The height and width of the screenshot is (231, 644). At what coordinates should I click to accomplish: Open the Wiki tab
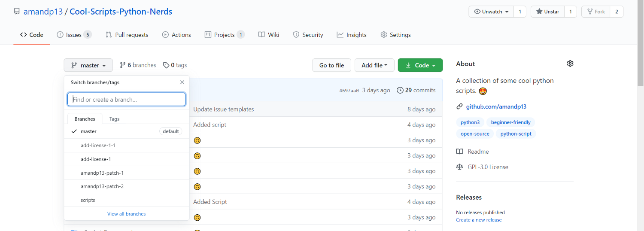[x=269, y=35]
